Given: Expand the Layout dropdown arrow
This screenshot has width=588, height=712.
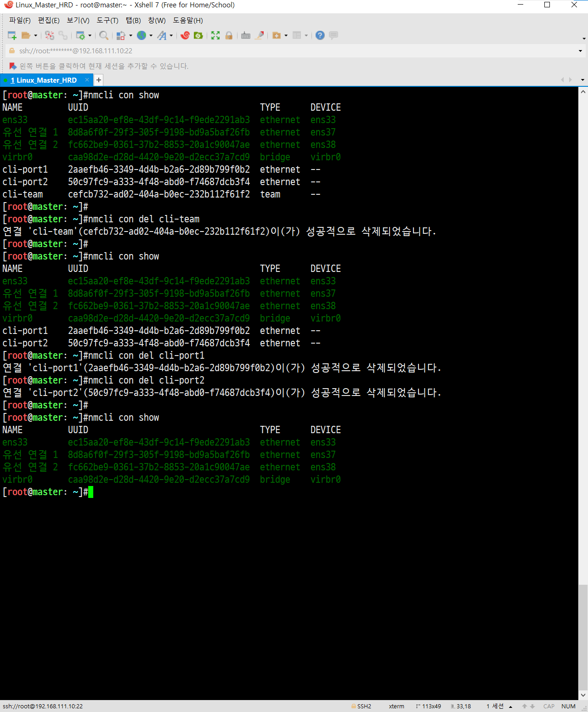Looking at the screenshot, I should 306,35.
